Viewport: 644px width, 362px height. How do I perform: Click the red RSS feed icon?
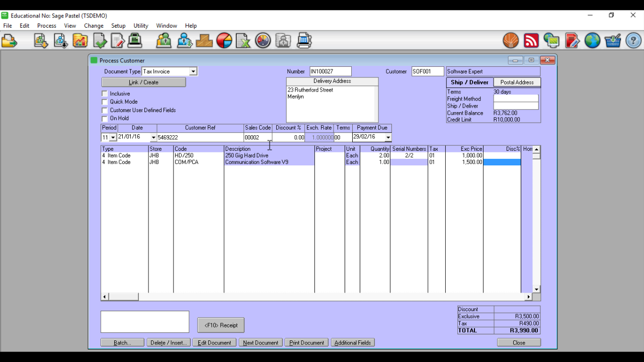pos(531,41)
